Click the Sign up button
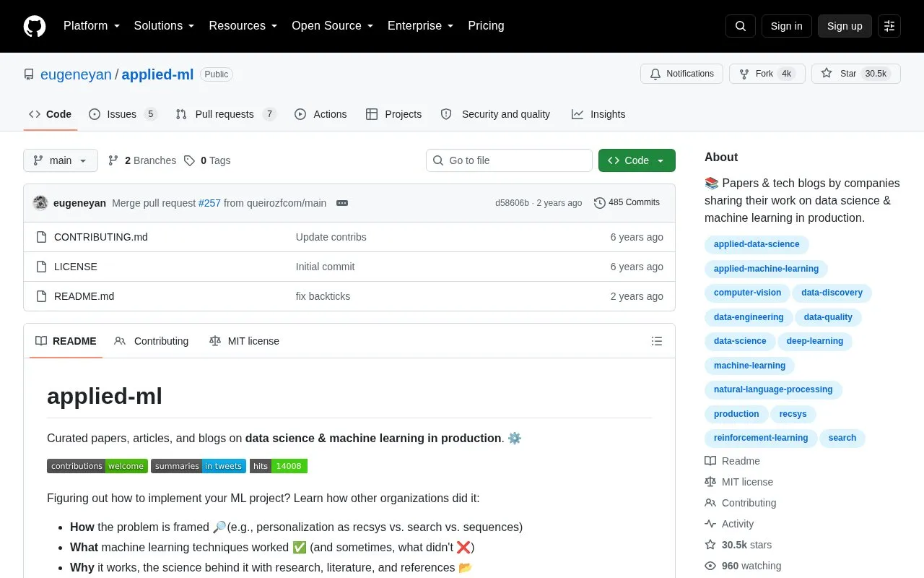Image resolution: width=924 pixels, height=578 pixels. tap(845, 26)
